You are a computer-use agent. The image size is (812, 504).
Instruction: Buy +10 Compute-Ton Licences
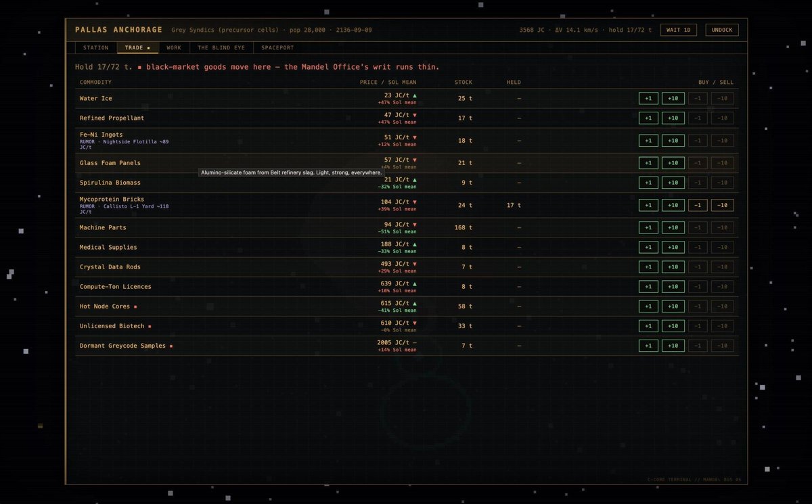coord(673,286)
